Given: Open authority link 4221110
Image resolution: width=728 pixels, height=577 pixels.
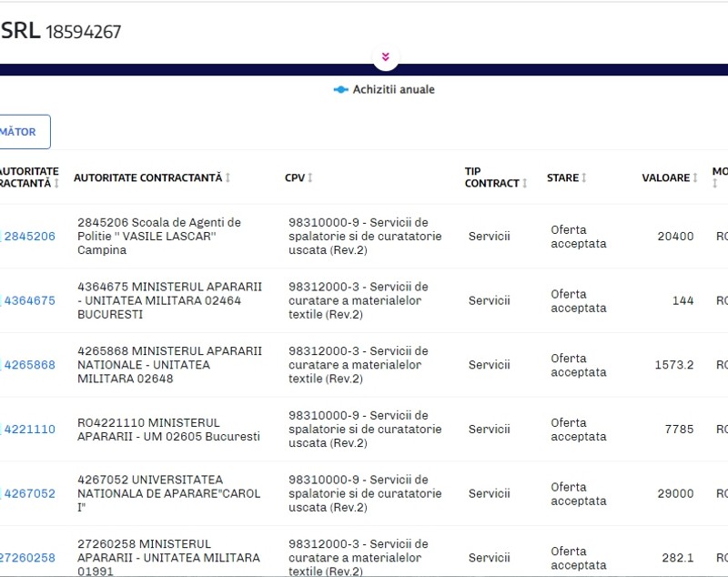Looking at the screenshot, I should (x=30, y=430).
